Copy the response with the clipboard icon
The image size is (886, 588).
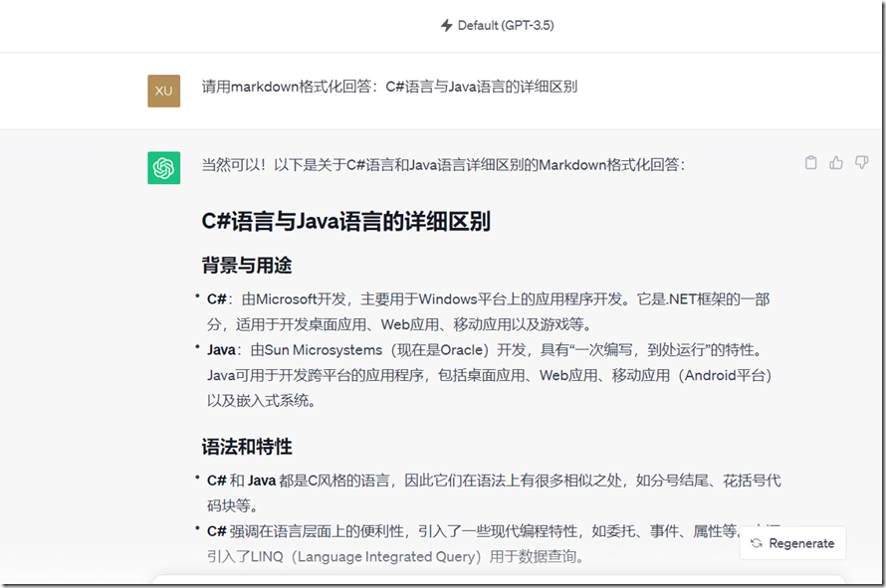811,163
